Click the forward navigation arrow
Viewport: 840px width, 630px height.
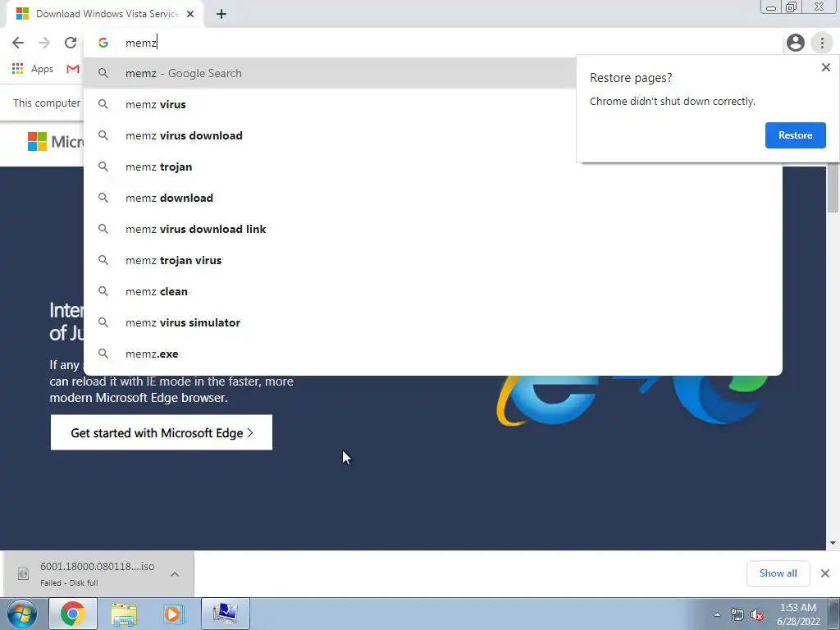click(x=44, y=43)
